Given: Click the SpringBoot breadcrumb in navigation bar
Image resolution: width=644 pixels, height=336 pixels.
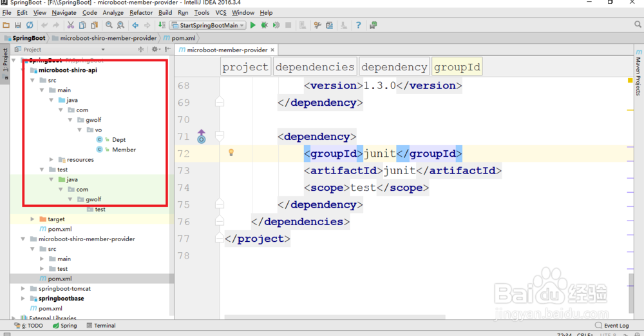Looking at the screenshot, I should pyautogui.click(x=24, y=38).
